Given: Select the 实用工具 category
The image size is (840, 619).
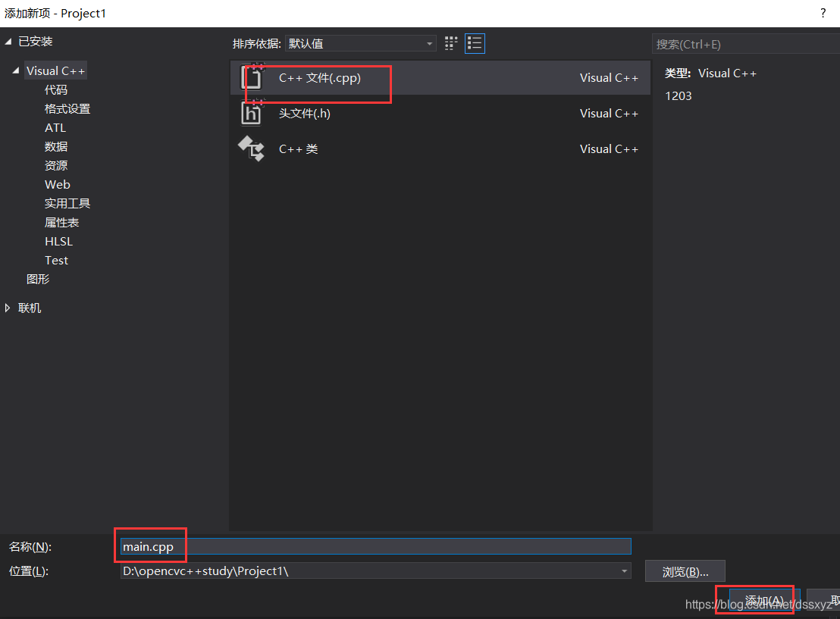Looking at the screenshot, I should point(67,204).
